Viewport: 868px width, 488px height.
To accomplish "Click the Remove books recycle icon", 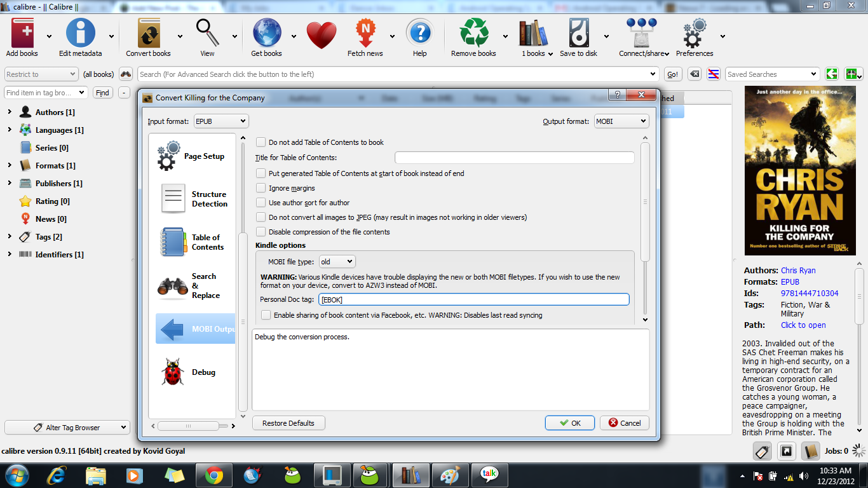I will pos(473,34).
